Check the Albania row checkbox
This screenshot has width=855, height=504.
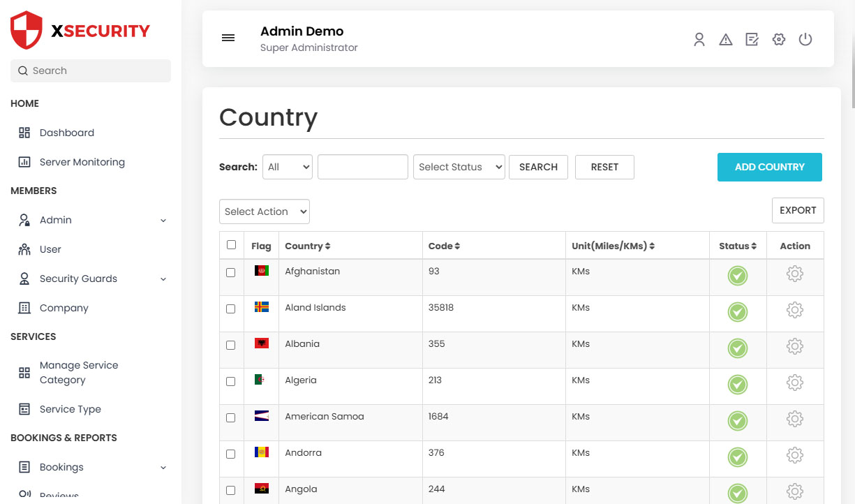(x=231, y=346)
